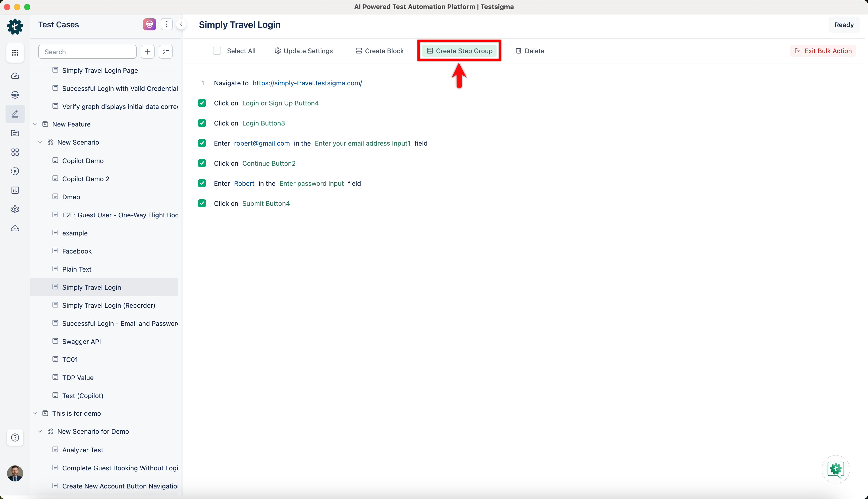
Task: Open the settings gear in left sidebar
Action: click(x=15, y=209)
